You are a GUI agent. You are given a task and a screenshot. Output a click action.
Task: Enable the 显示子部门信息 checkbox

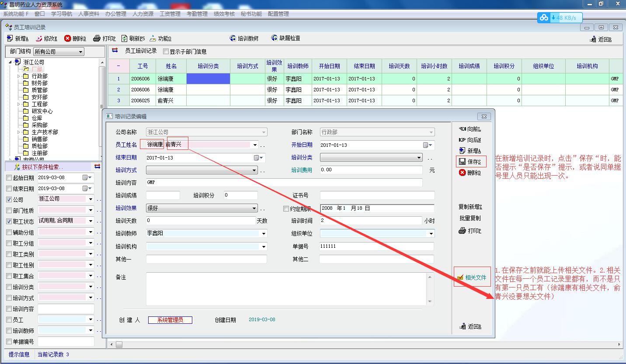point(166,52)
